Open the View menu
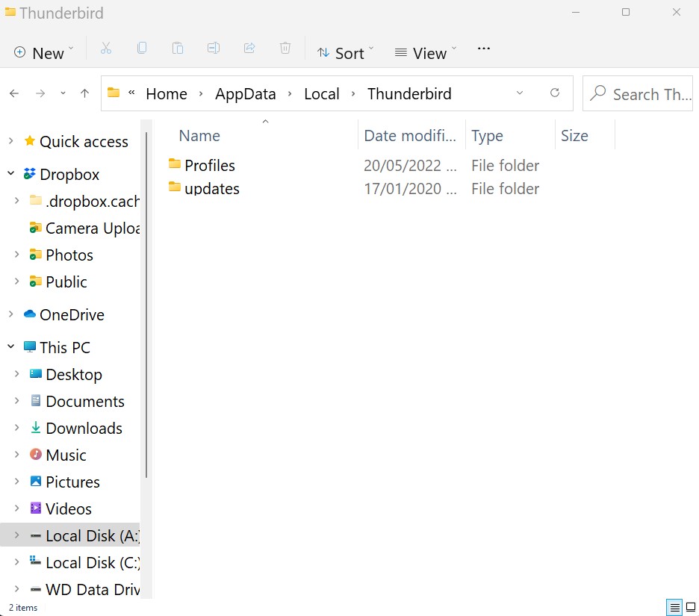Screen dimensions: 699x616 click(425, 53)
